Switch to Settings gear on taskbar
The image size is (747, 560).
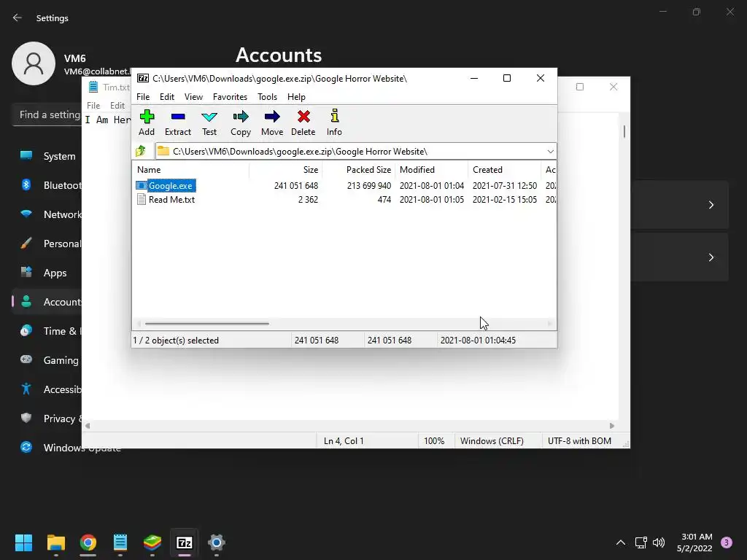tap(216, 542)
